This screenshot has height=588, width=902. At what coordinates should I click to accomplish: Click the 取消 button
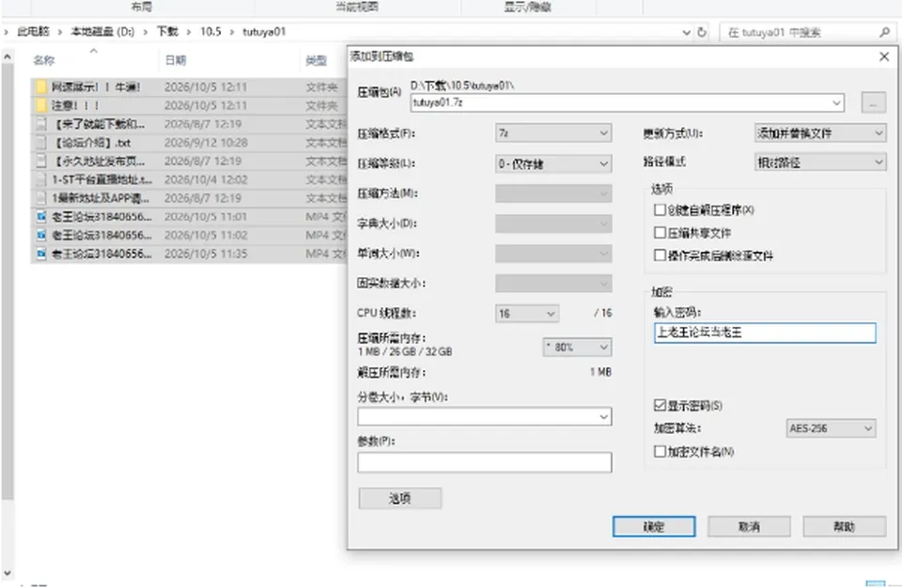point(749,526)
